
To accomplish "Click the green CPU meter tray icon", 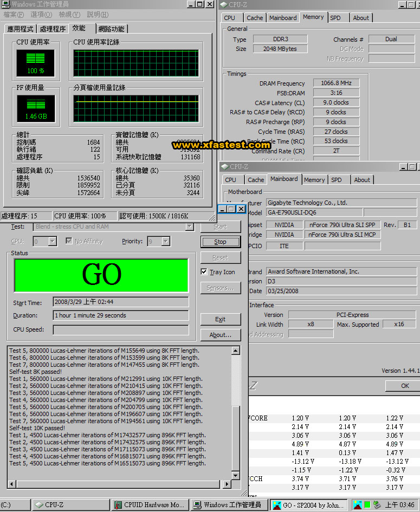I will [x=367, y=504].
